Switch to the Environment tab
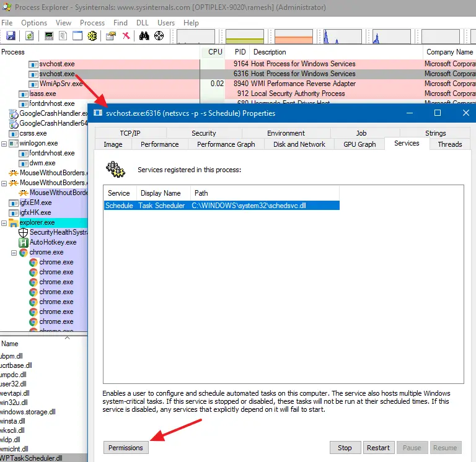476x462 pixels. coord(286,133)
